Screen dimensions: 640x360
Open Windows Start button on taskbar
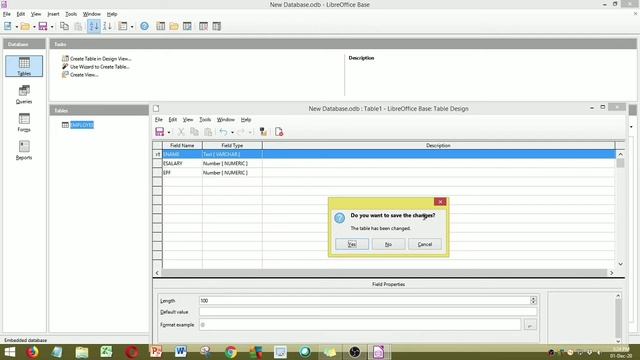tap(10, 352)
